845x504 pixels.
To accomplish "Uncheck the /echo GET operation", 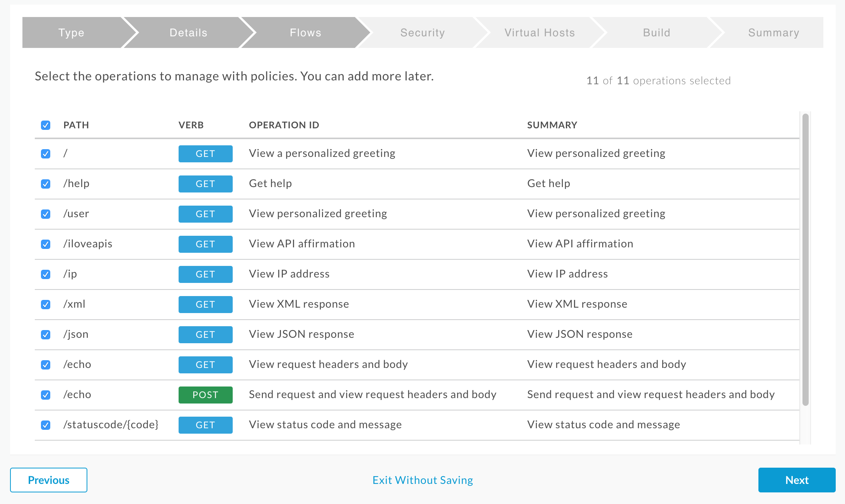I will (x=47, y=364).
